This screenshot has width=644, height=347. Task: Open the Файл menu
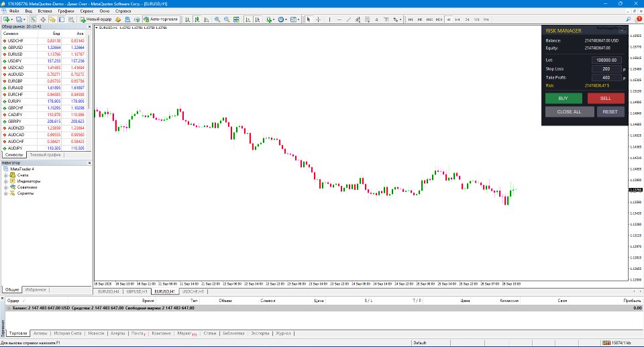pyautogui.click(x=13, y=11)
